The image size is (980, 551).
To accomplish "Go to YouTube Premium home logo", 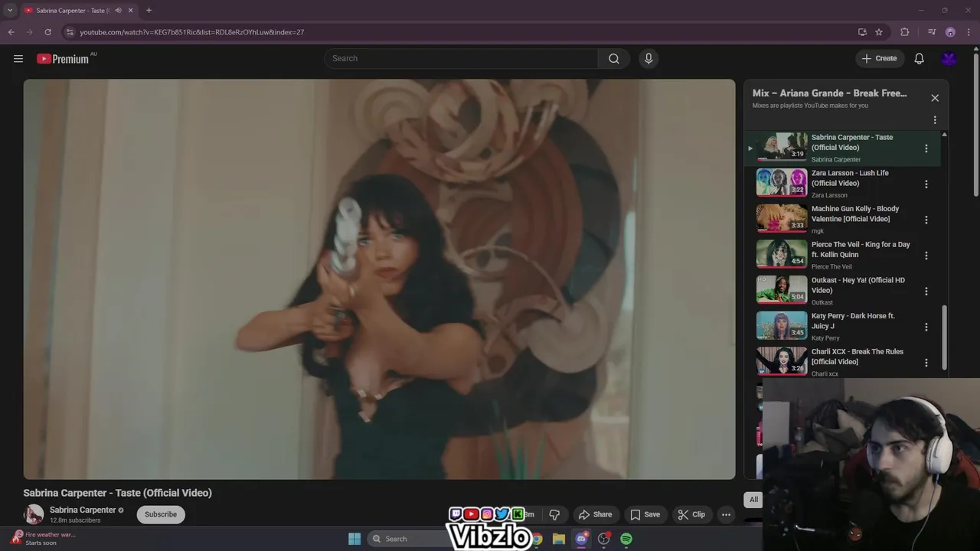I will [x=64, y=59].
